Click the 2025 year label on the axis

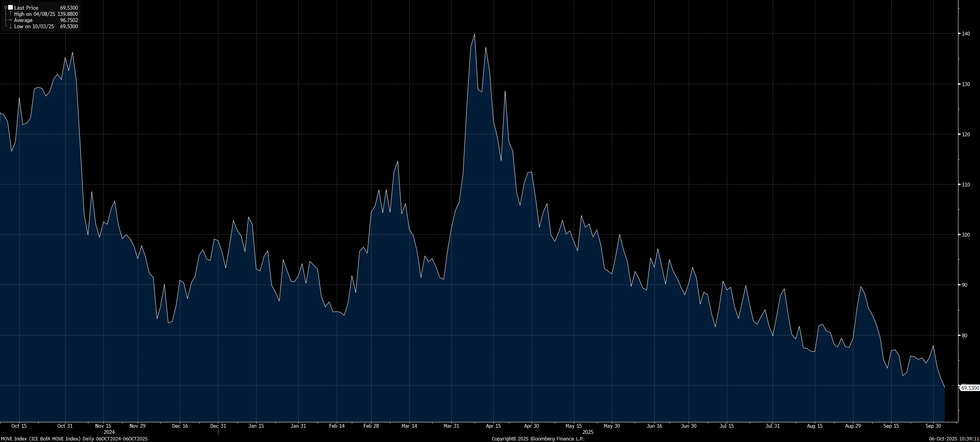click(x=588, y=432)
